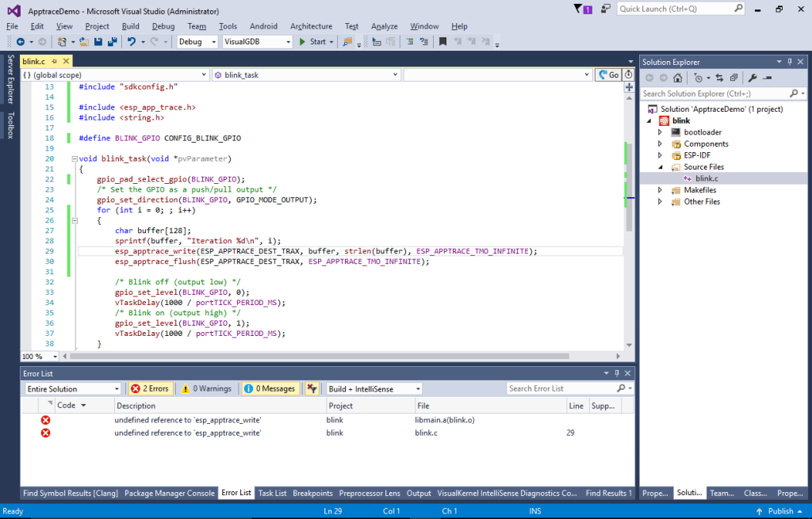
Task: Click the Find in Files toolbar icon
Action: point(347,42)
